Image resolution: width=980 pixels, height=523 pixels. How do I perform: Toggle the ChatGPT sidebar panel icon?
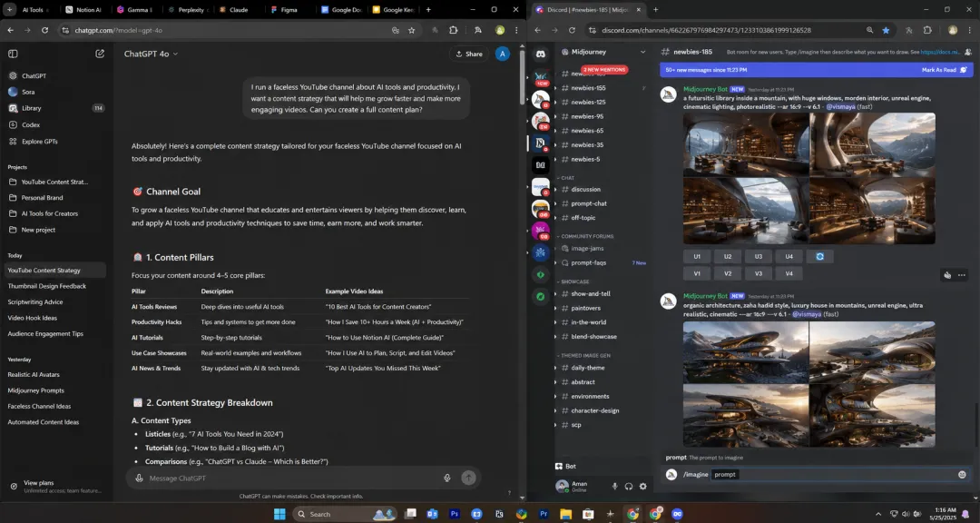click(13, 54)
